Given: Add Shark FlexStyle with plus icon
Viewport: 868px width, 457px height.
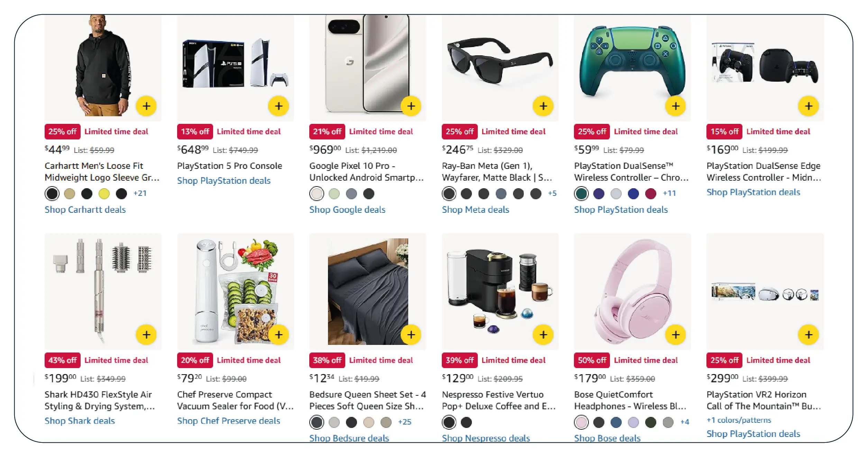Looking at the screenshot, I should click(x=146, y=335).
